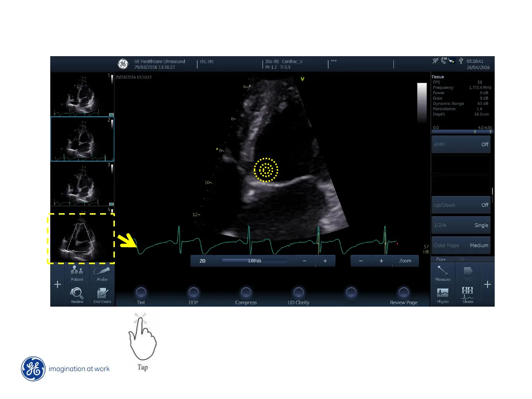This screenshot has width=532, height=399.
Task: Click the 2D gain slider bar
Action: click(x=254, y=261)
